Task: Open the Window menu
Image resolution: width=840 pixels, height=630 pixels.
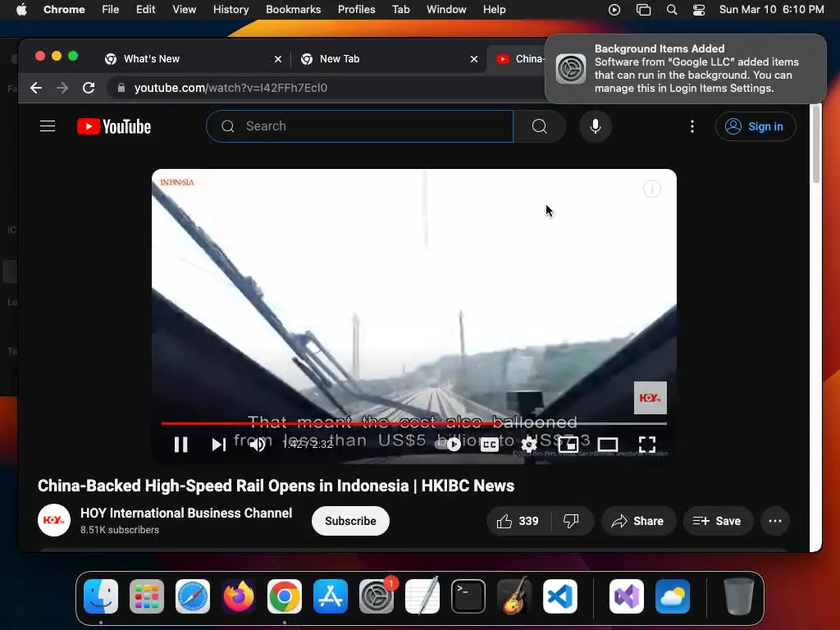Action: point(446,9)
